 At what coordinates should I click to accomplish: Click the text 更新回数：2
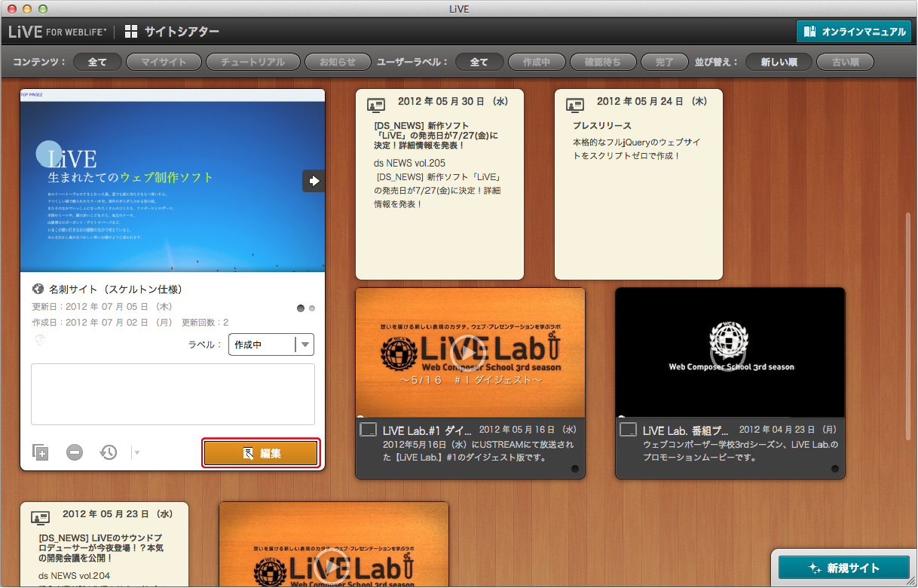(x=205, y=323)
